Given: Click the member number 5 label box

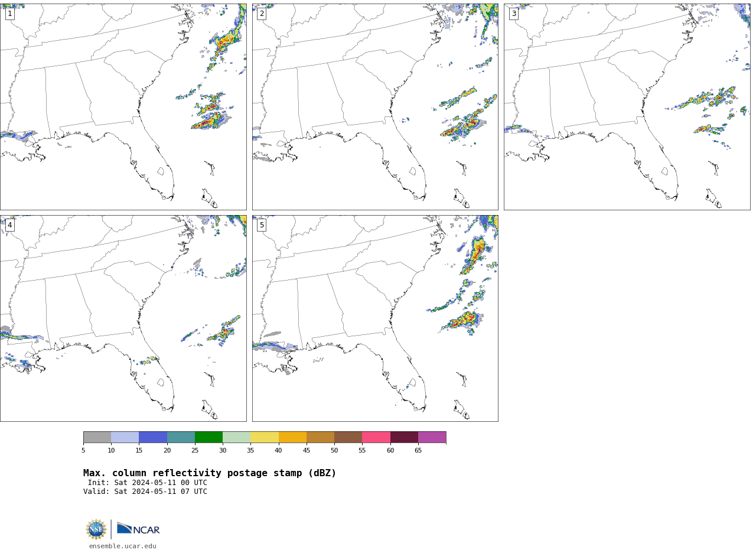Looking at the screenshot, I should tap(262, 225).
